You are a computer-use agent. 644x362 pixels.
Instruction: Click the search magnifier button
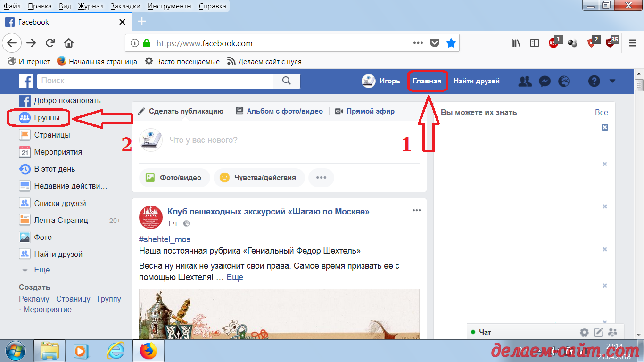tap(287, 81)
